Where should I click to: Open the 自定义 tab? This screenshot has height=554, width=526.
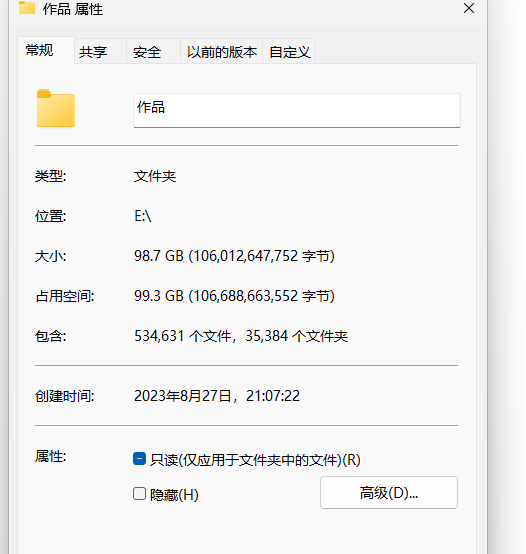[x=289, y=52]
